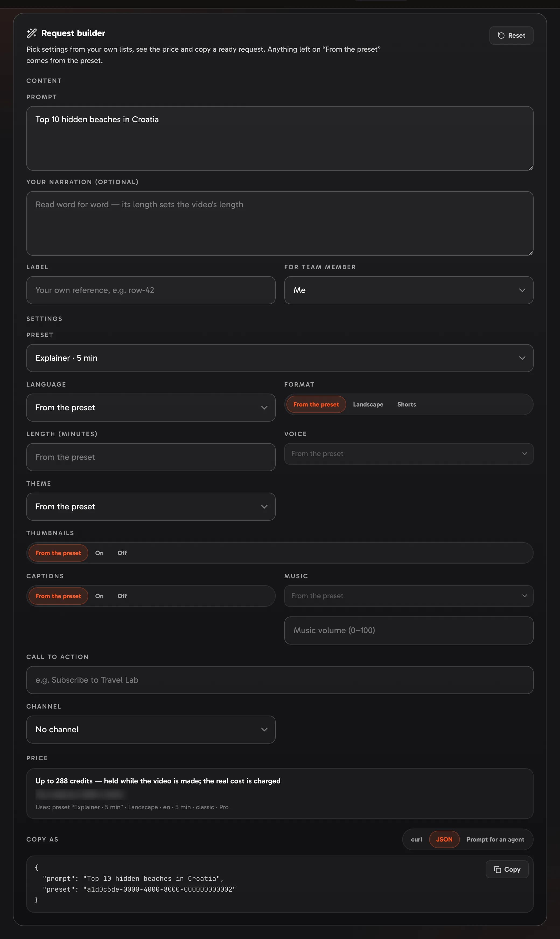Screen dimensions: 560x939
Task: Click the Music dropdown chevron
Action: pyautogui.click(x=524, y=596)
